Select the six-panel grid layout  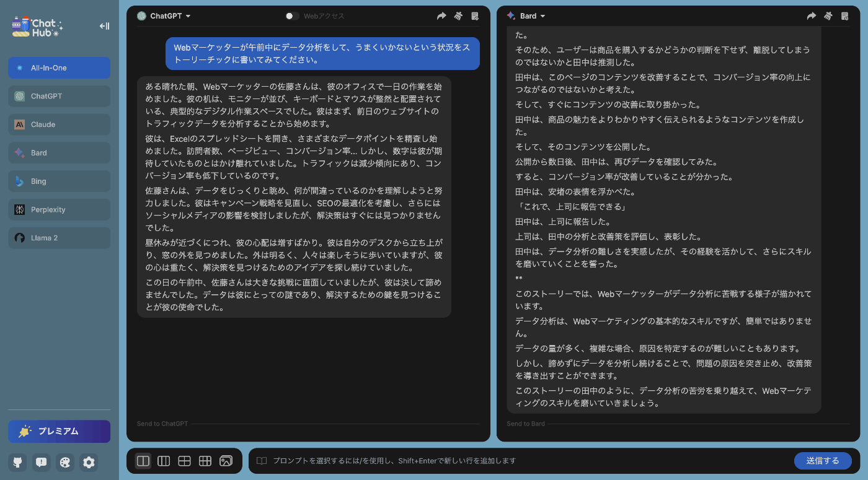tap(205, 461)
